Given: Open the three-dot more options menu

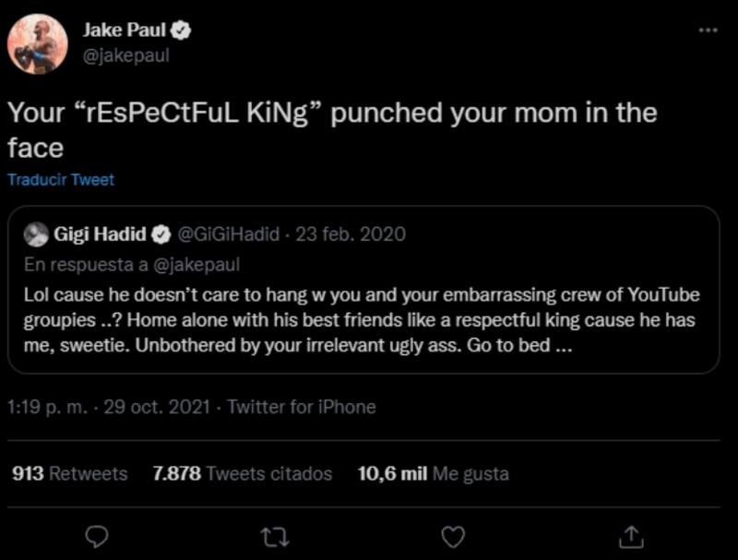Looking at the screenshot, I should (708, 30).
